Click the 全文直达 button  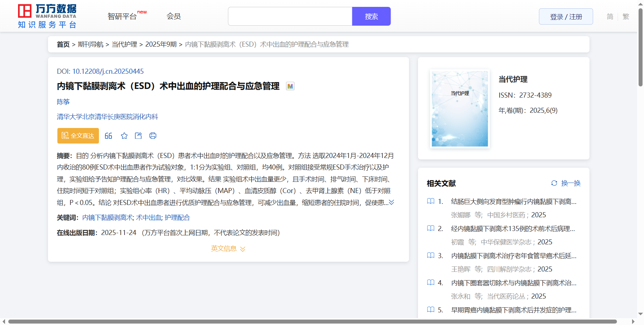pyautogui.click(x=78, y=136)
